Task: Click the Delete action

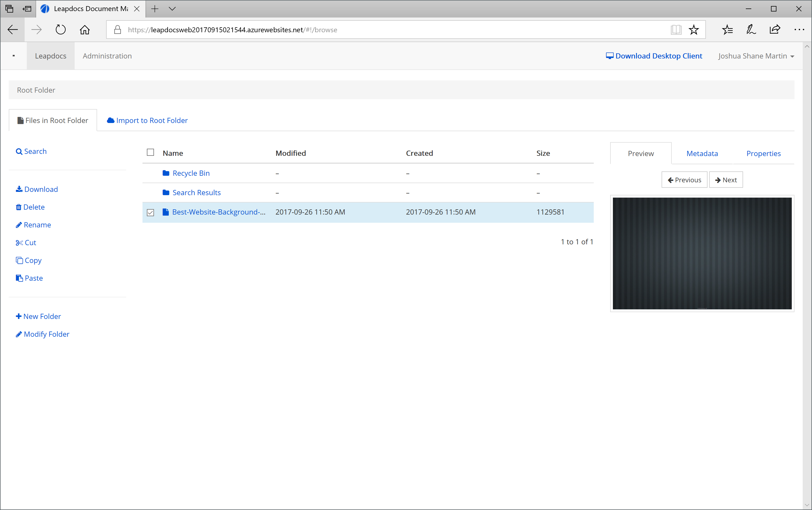Action: 30,207
